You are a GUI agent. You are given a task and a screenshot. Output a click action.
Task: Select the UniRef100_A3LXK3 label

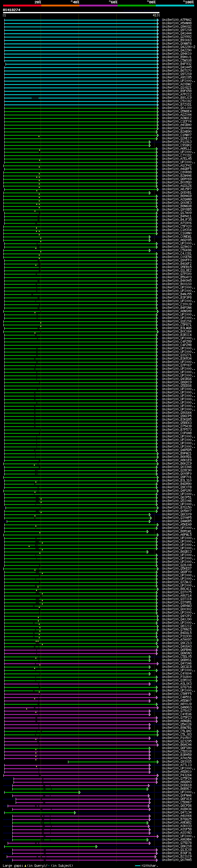(176, 683)
